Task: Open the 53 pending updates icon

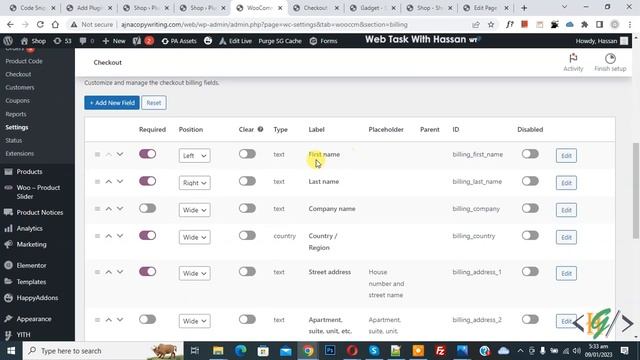Action: pyautogui.click(x=62, y=41)
